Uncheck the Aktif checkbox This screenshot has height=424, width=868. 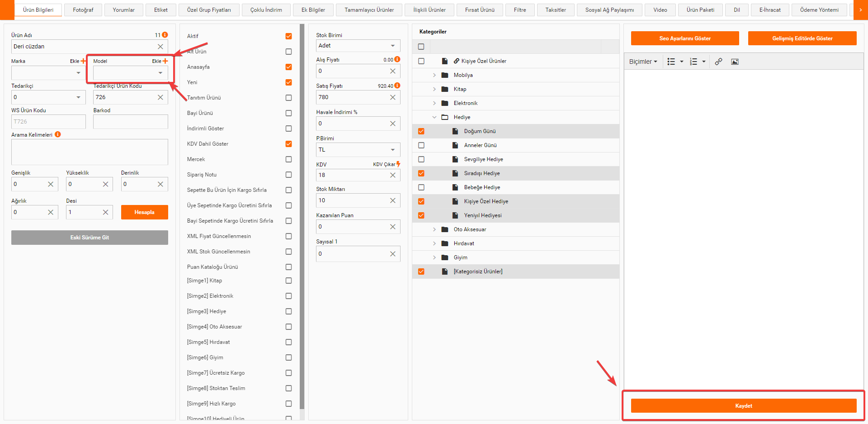click(x=288, y=36)
